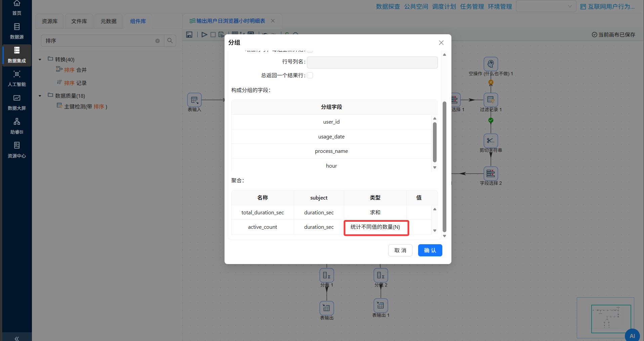Click the save canvas toolbar icon
Viewport: 644px width, 341px height.
(x=189, y=35)
